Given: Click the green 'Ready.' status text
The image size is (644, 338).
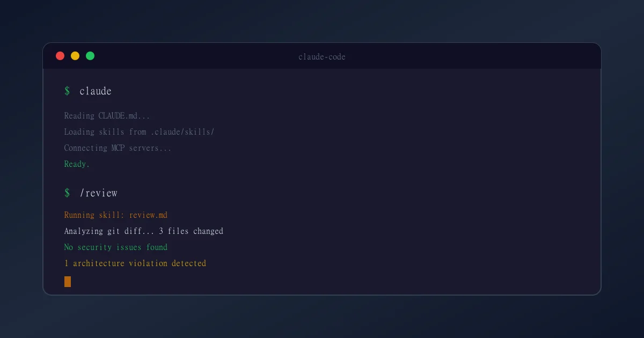Looking at the screenshot, I should (76, 164).
